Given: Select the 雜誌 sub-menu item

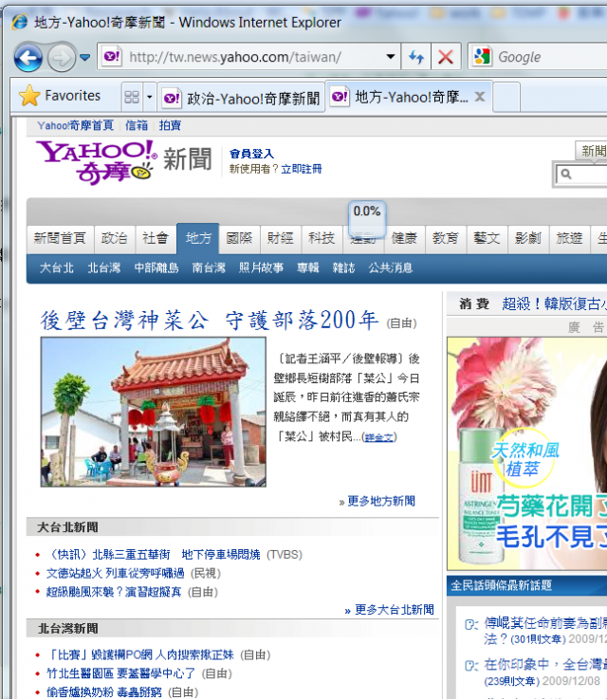Looking at the screenshot, I should point(343,267).
